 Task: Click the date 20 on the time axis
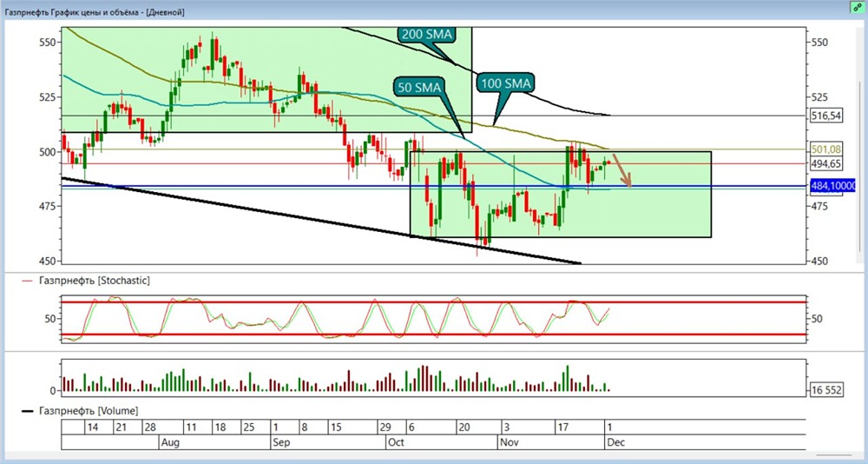464,428
